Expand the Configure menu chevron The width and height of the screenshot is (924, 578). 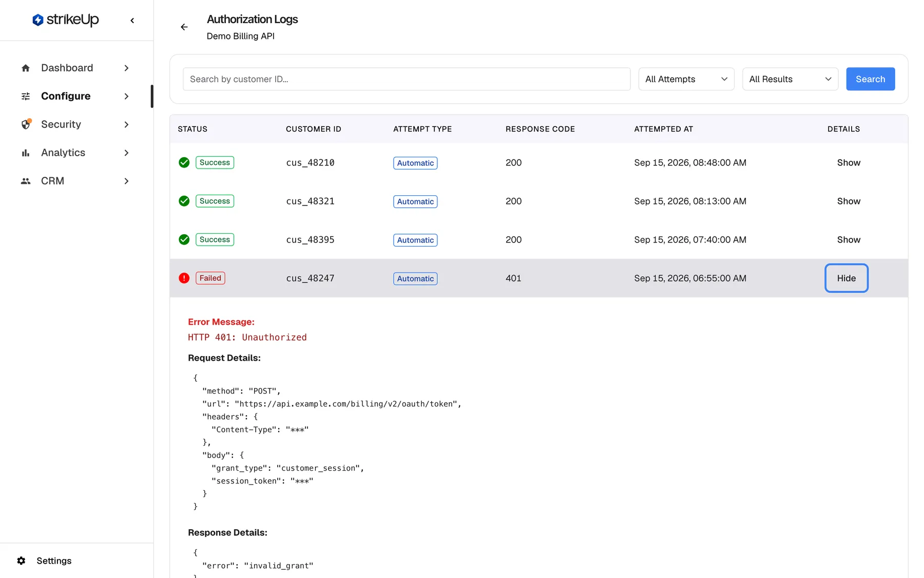click(126, 96)
